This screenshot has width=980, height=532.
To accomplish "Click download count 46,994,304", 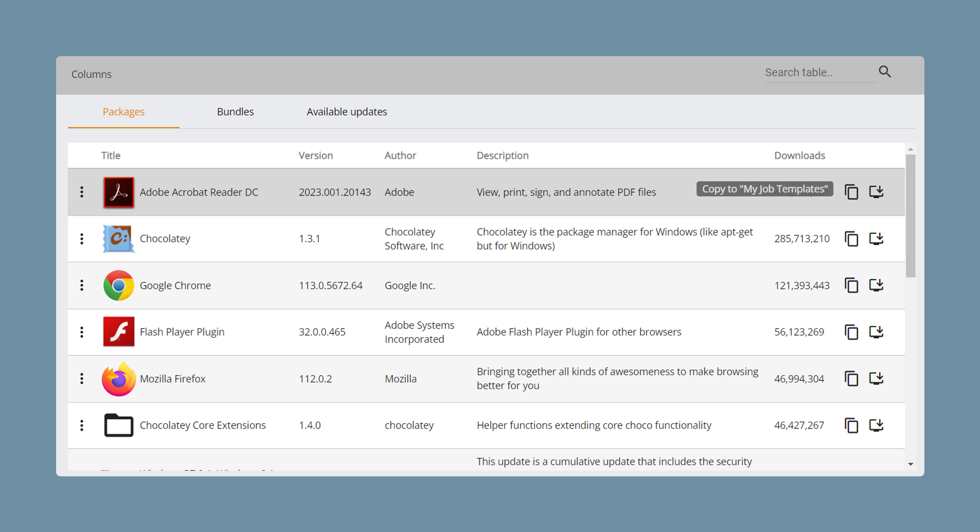I will [x=799, y=379].
